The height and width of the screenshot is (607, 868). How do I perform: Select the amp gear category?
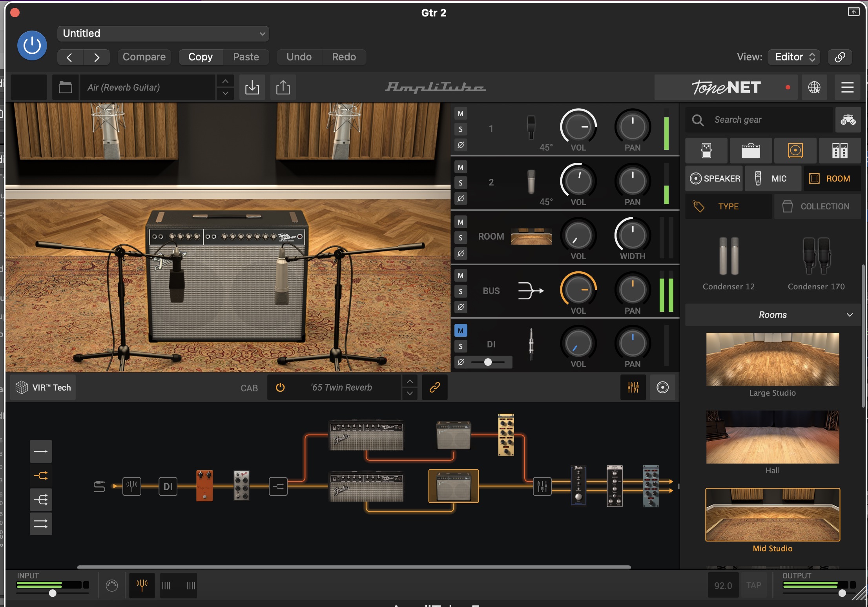pyautogui.click(x=751, y=151)
